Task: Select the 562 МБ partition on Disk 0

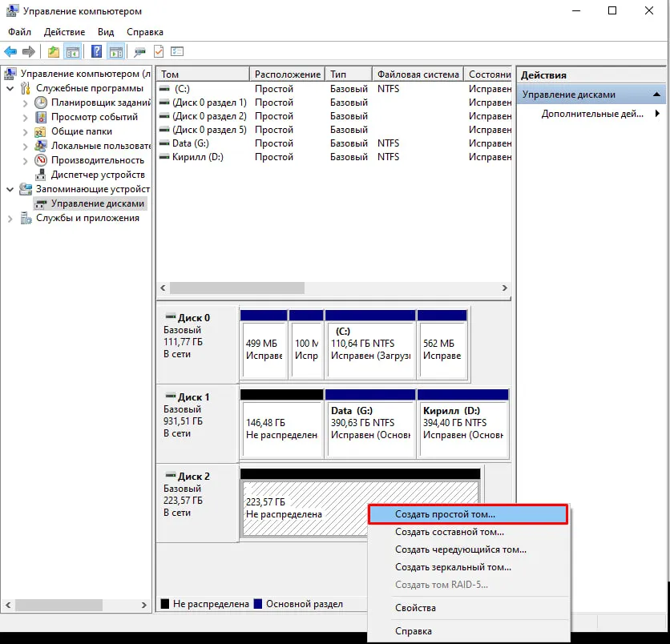Action: coord(442,344)
